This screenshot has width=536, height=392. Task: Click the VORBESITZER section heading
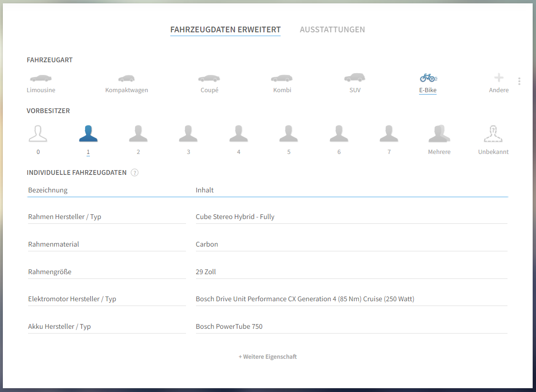tap(48, 111)
